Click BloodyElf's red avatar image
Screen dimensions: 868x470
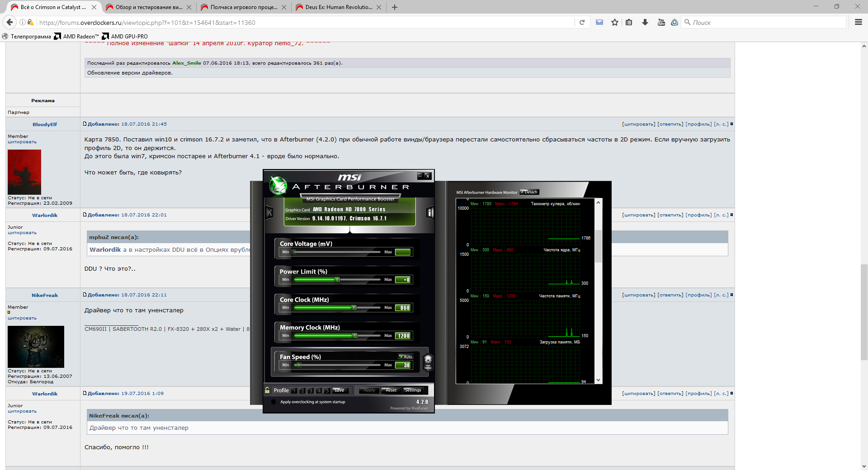[24, 172]
